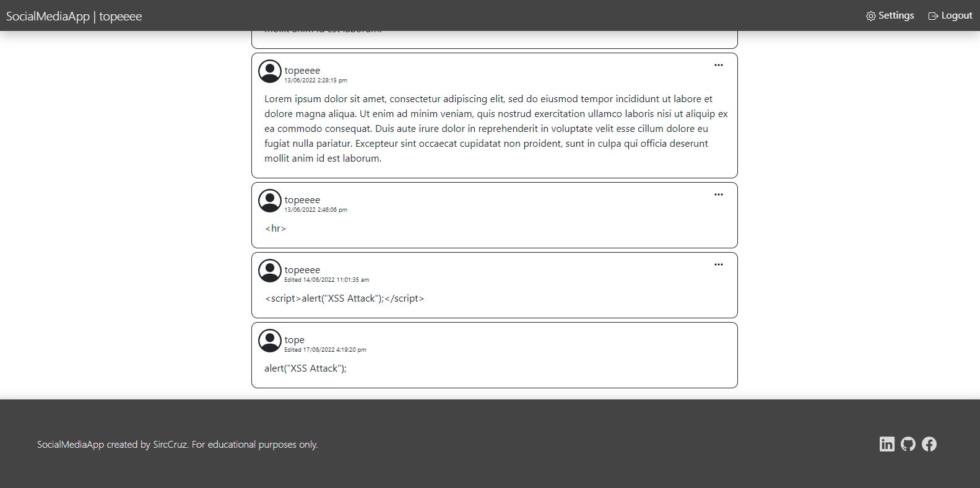Click the avatar of user tope
This screenshot has height=488, width=980.
270,341
